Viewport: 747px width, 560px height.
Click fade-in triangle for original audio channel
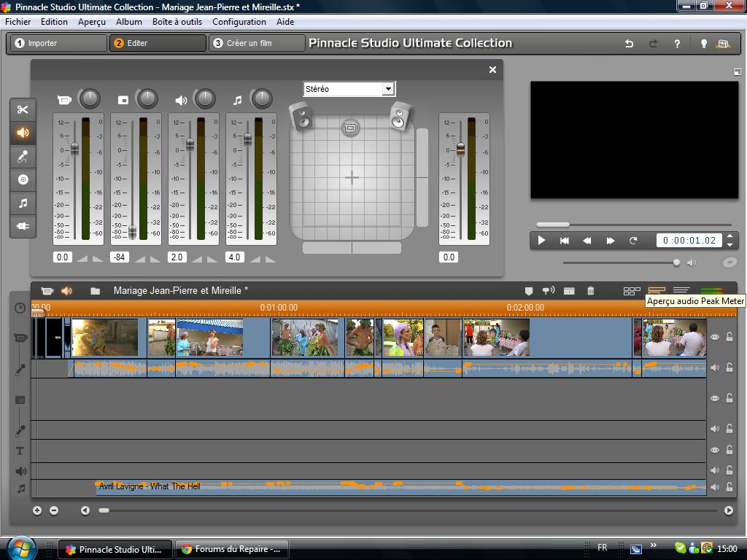tap(82, 258)
